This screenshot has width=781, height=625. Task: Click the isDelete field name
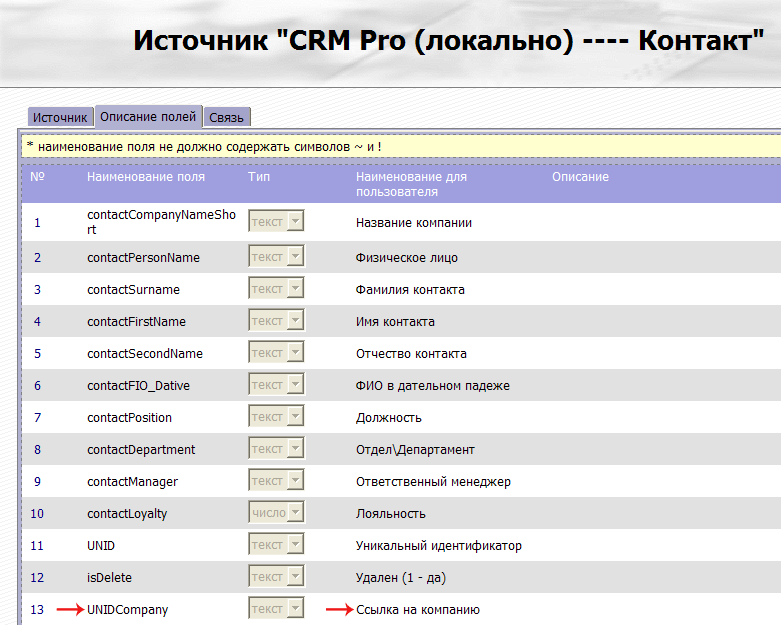click(x=110, y=578)
